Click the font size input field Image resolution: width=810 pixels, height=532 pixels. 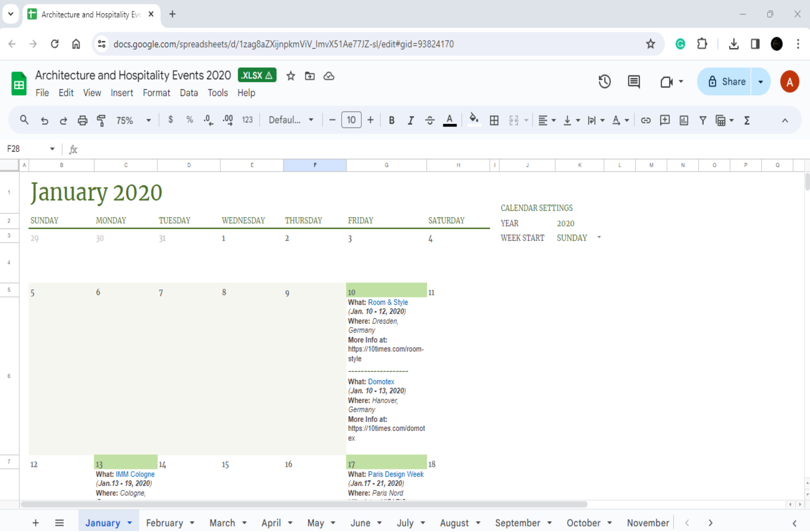click(x=351, y=120)
